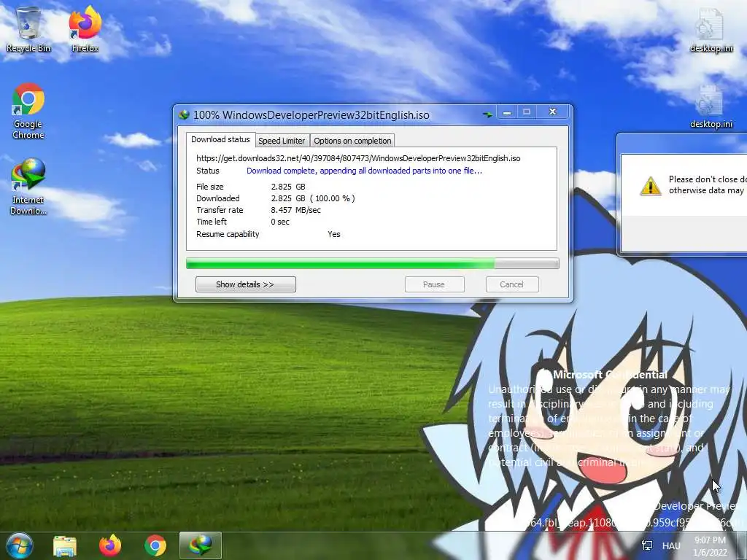Open Windows Explorer from the taskbar
747x560 pixels.
[65, 546]
